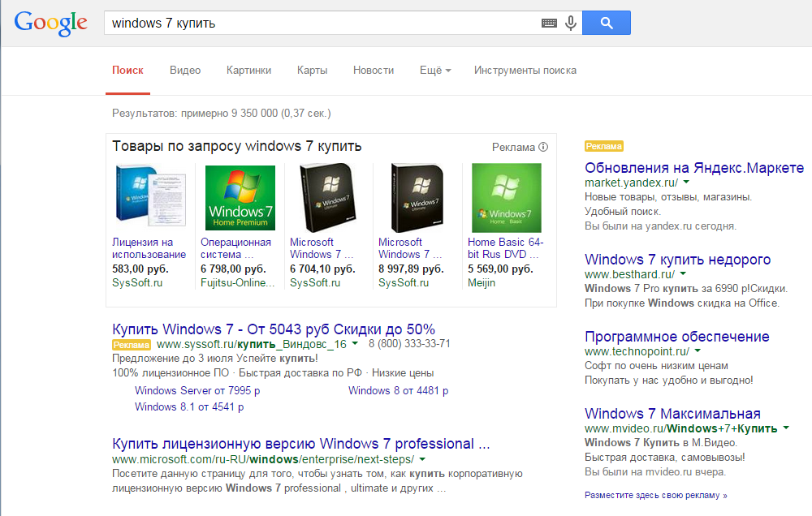Click the info icon next to Реклама
Viewport: 812px width, 516px height.
[x=543, y=147]
